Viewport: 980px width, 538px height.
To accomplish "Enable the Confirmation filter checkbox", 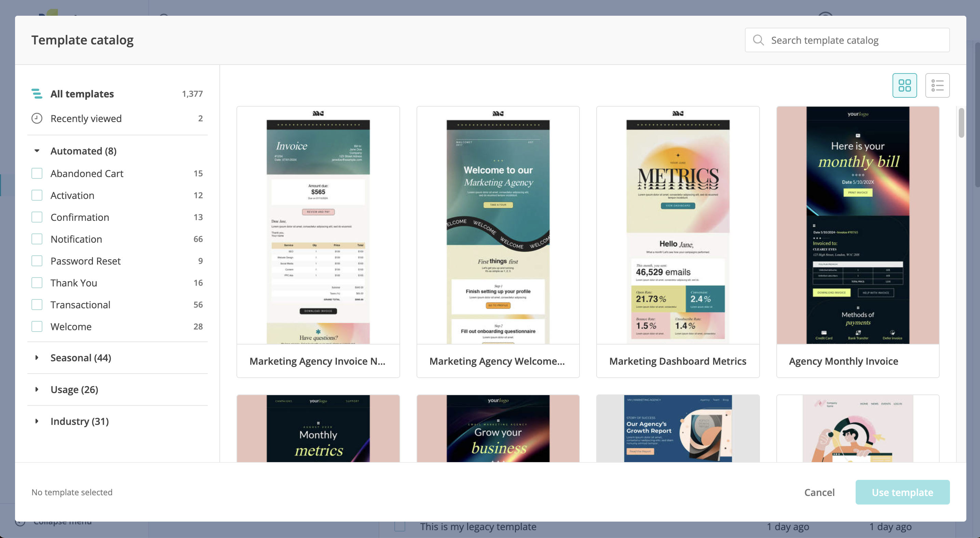I will (37, 217).
